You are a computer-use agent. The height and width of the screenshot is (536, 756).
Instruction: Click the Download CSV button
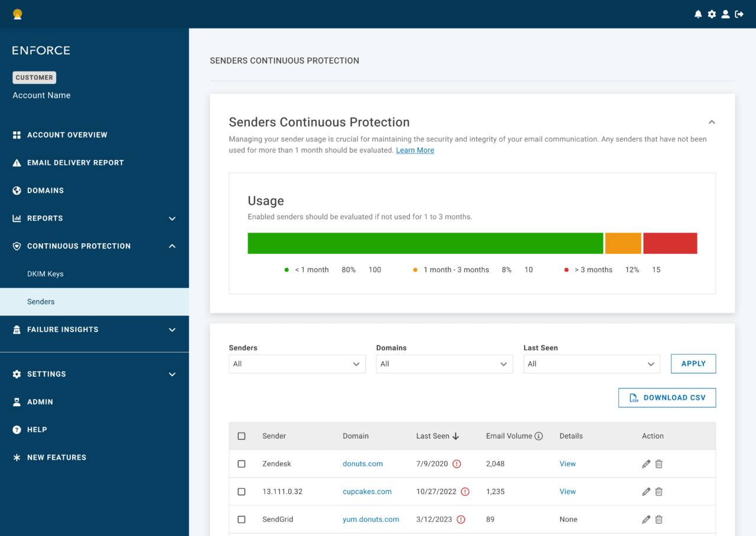(667, 398)
